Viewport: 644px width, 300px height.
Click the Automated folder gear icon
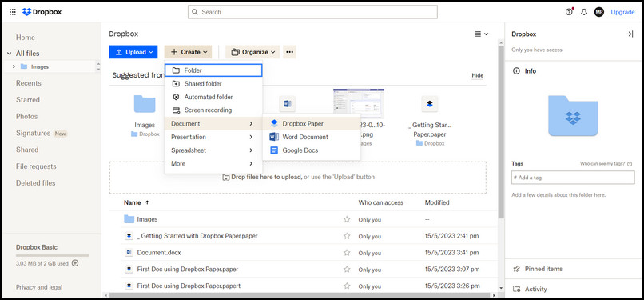177,97
